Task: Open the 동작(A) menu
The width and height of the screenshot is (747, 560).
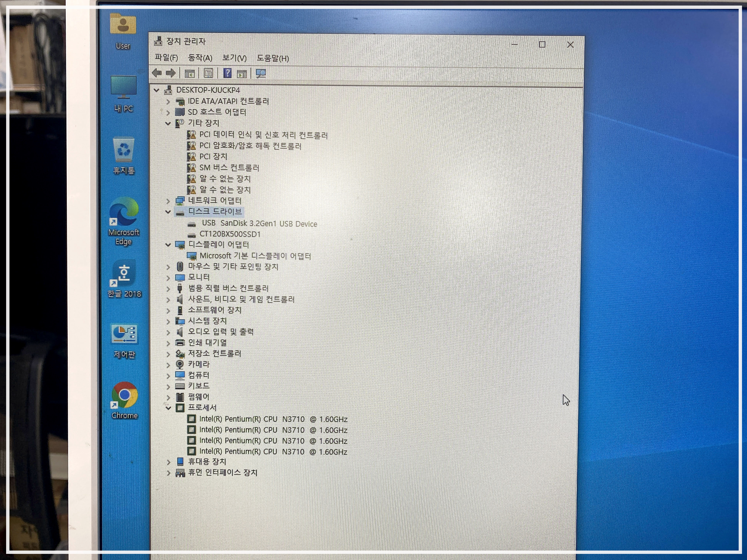Action: tap(200, 58)
